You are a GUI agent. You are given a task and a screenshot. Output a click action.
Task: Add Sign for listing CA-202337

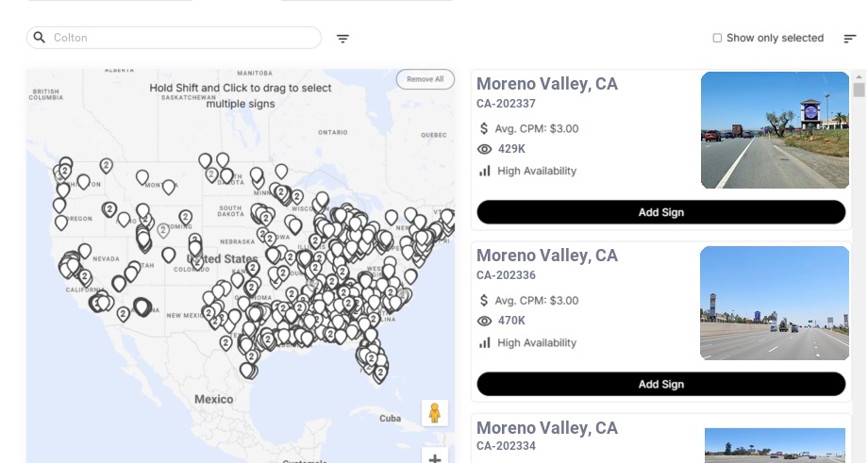(x=660, y=212)
